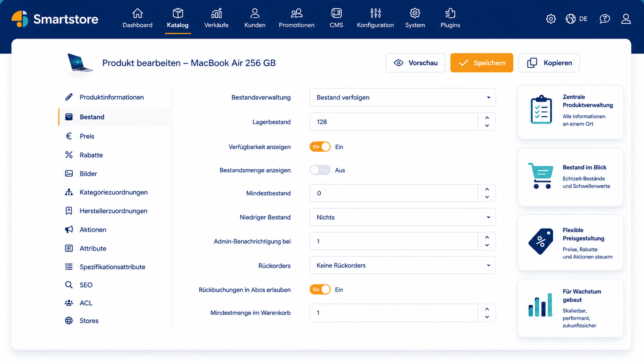Decrease Lagerbestand with down arrow
644x362 pixels.
[487, 126]
